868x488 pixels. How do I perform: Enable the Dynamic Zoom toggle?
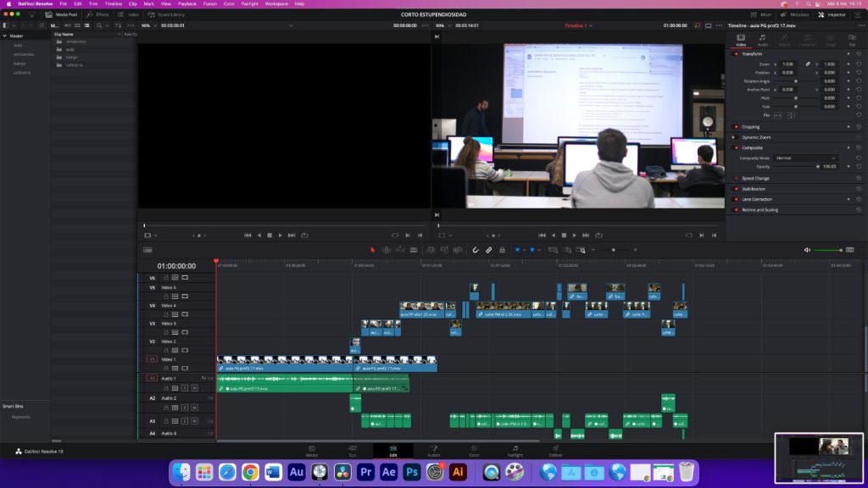734,137
